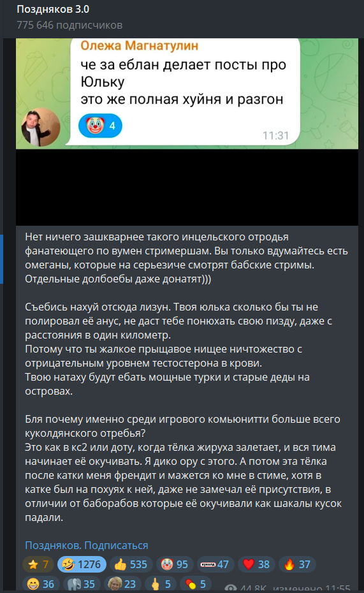Viewport: 364px width, 593px height.
Task: Select the elephant reaction showing 35
Action: tap(82, 584)
